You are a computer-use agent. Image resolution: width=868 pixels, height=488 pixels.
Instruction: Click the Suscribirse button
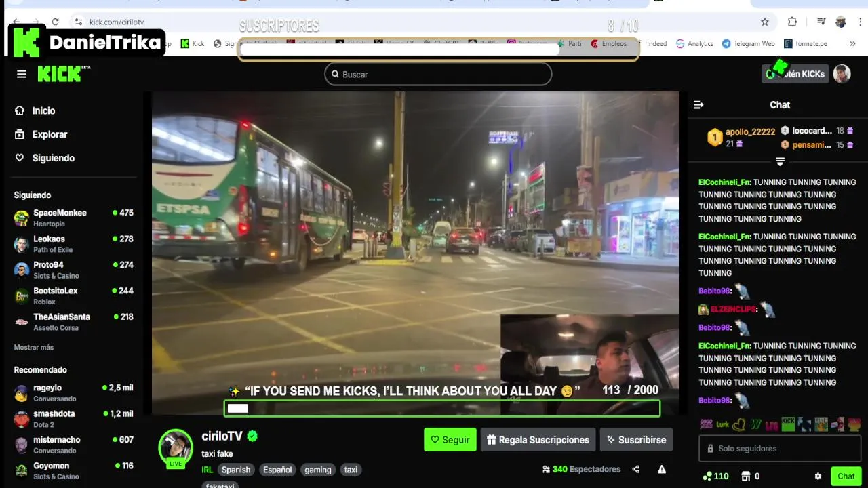pos(636,440)
